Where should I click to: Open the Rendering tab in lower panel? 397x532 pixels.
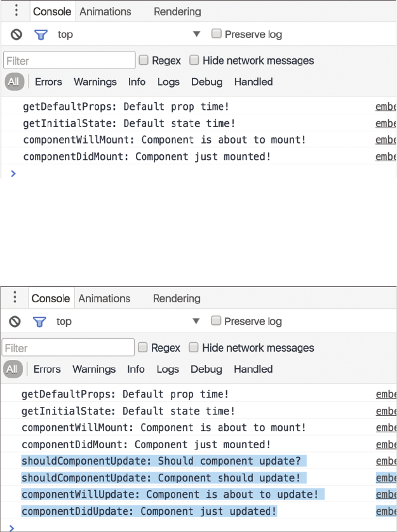[177, 298]
